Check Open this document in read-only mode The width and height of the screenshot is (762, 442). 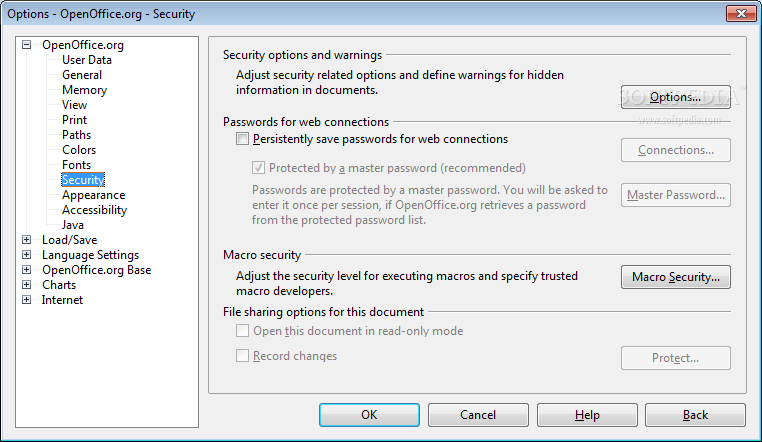click(242, 331)
